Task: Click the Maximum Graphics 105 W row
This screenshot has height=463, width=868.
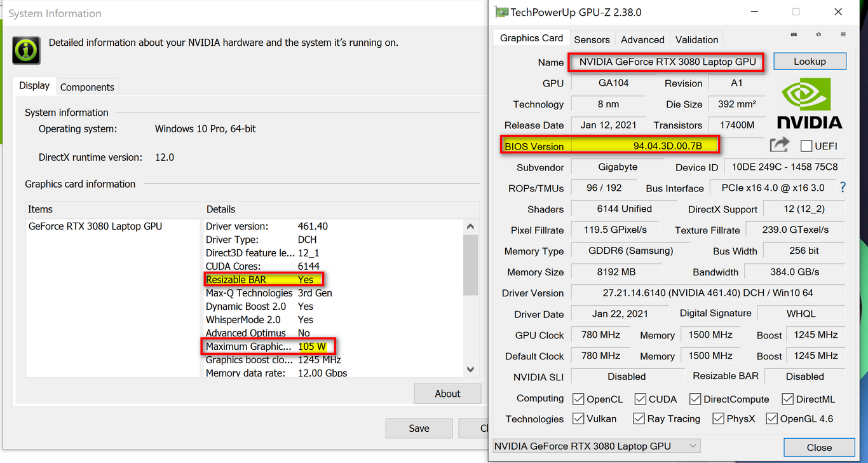Action: tap(269, 347)
